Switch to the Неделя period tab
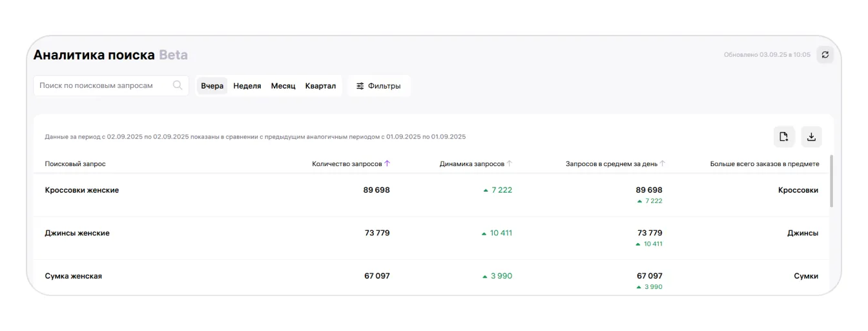Screen dimensions: 868x331 tap(247, 86)
